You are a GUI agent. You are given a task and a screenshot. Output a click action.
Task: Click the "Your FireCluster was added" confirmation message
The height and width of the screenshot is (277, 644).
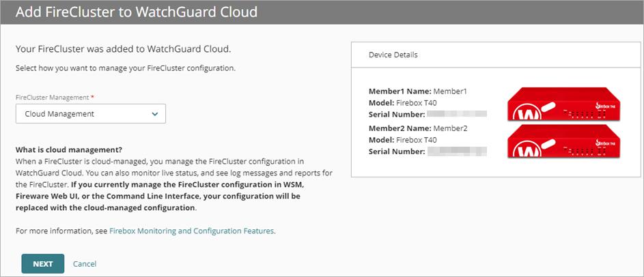[124, 50]
